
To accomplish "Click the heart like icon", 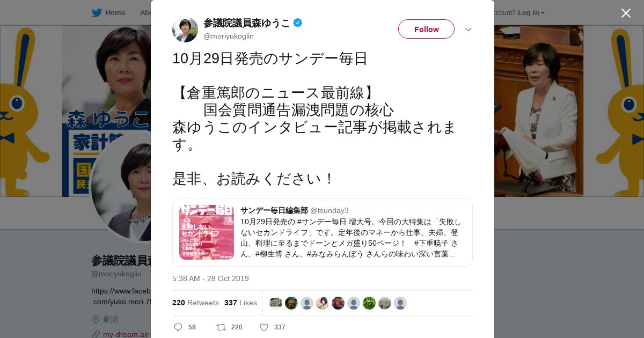I will tap(264, 327).
